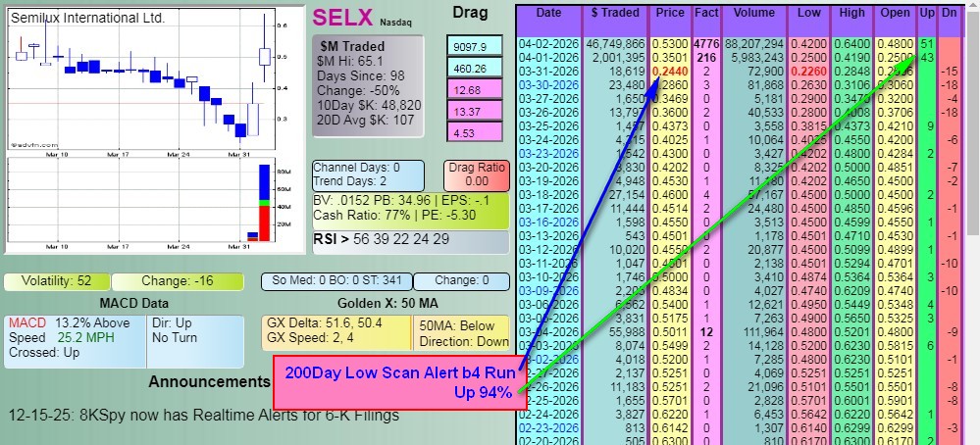Click the bold Fact value 12

(x=707, y=331)
